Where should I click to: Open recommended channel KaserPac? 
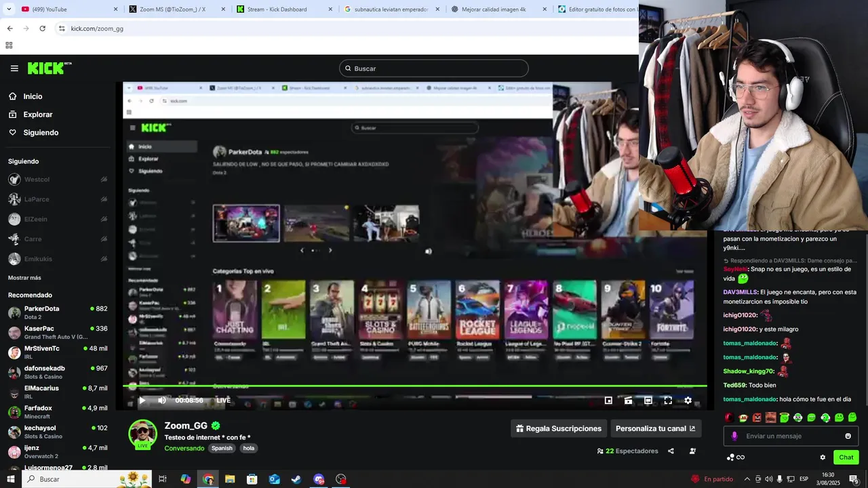pyautogui.click(x=58, y=332)
